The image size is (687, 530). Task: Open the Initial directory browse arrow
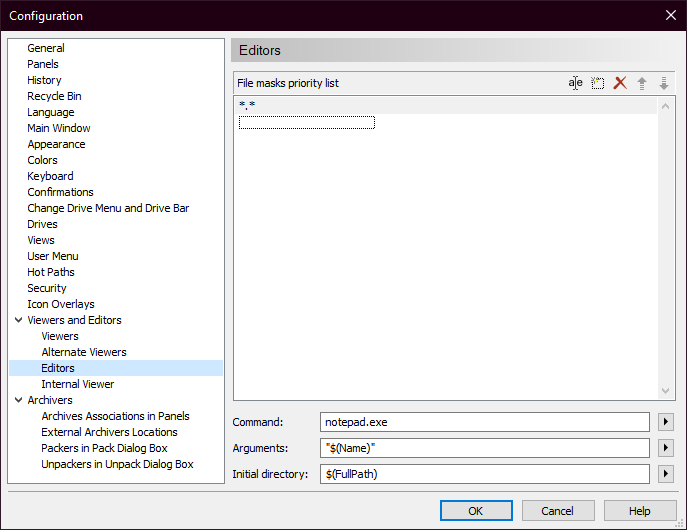(667, 474)
